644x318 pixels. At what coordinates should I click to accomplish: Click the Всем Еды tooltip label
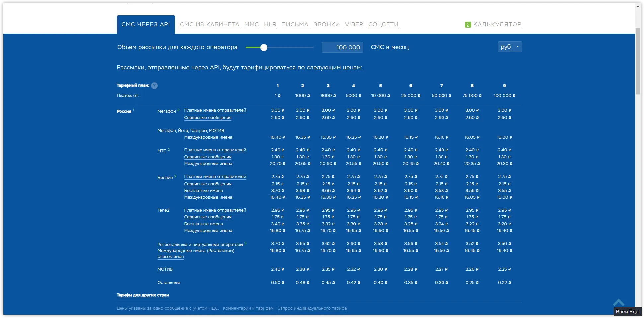click(628, 312)
